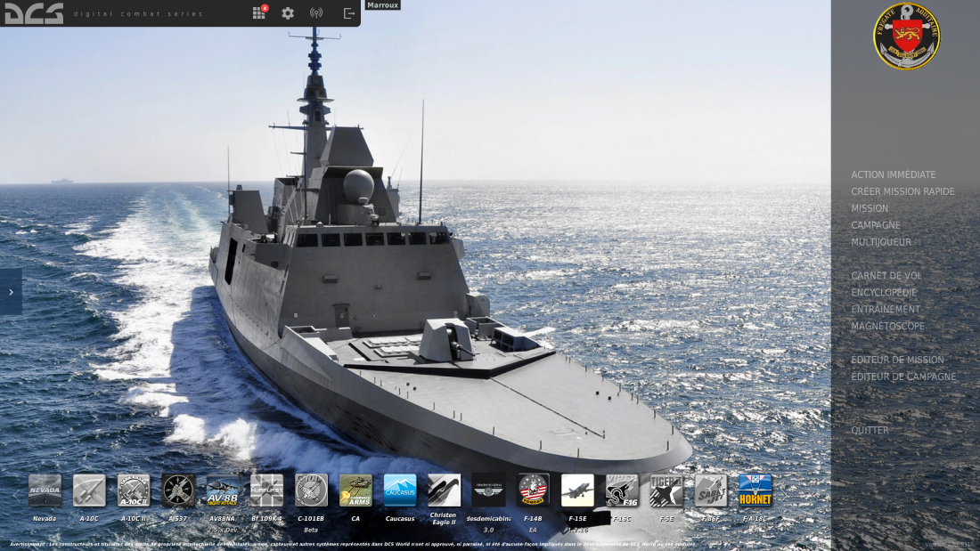Select the Nevada module icon
980x551 pixels.
click(x=45, y=490)
